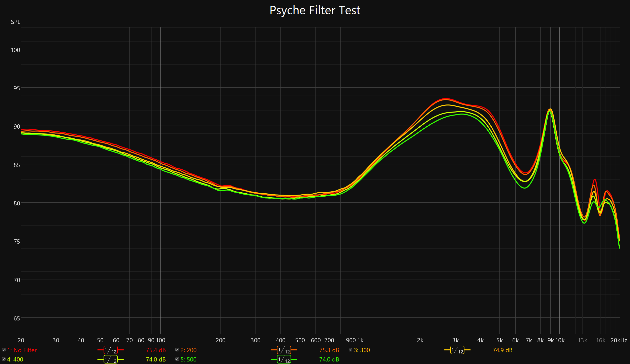
Task: Click the 70 value on the SPL axis
Action: point(17,280)
